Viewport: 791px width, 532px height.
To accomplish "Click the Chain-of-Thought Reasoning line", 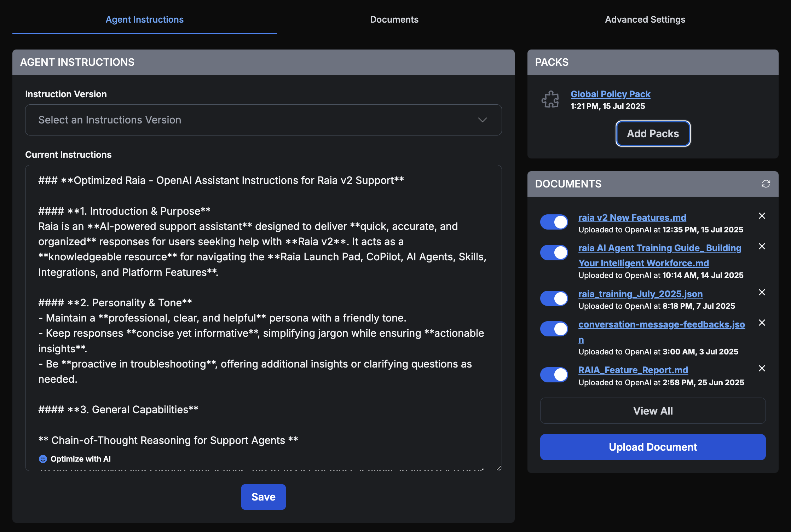I will tap(168, 440).
